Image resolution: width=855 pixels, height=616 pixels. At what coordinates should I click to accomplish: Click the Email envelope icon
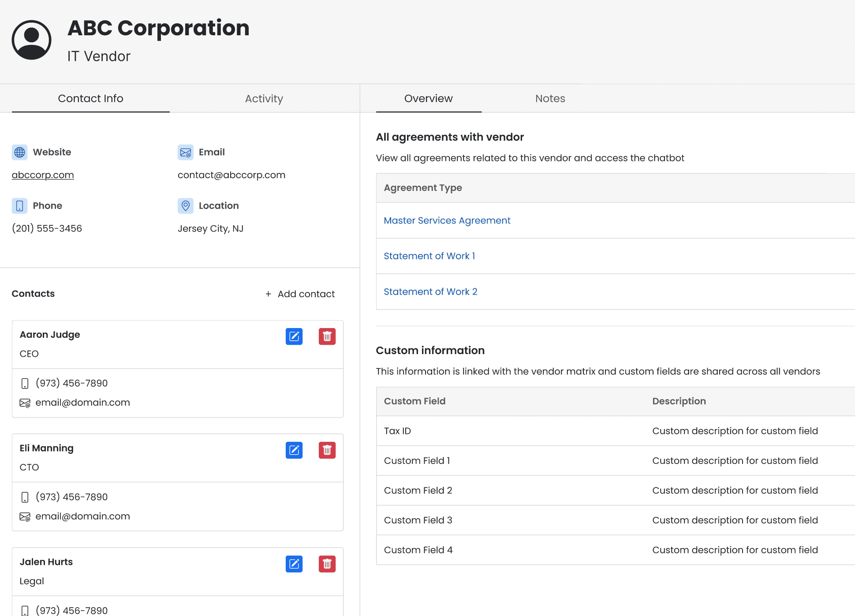click(185, 152)
